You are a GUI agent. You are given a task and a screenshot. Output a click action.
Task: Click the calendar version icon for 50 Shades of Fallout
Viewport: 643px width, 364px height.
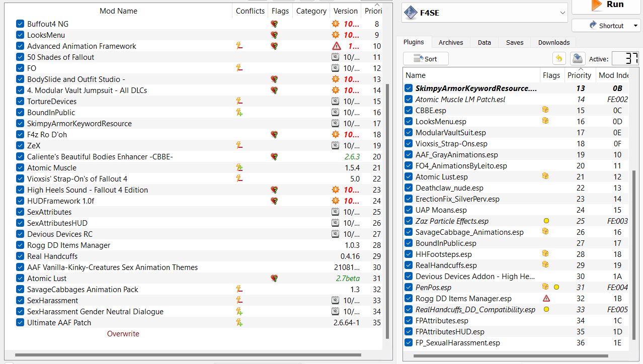point(336,57)
